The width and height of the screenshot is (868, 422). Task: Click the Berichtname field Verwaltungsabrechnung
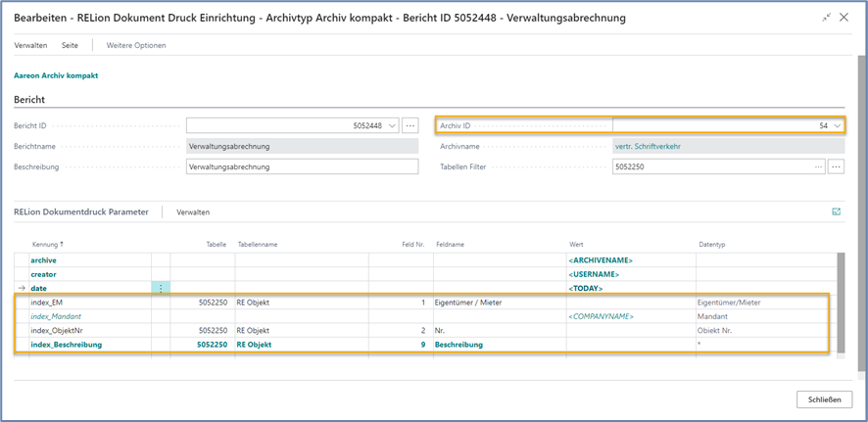[303, 146]
